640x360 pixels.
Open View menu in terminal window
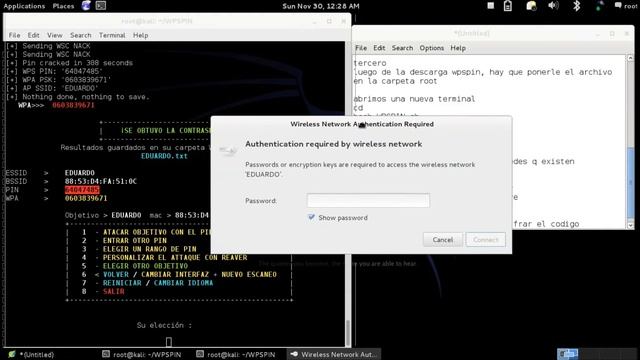pyautogui.click(x=54, y=35)
